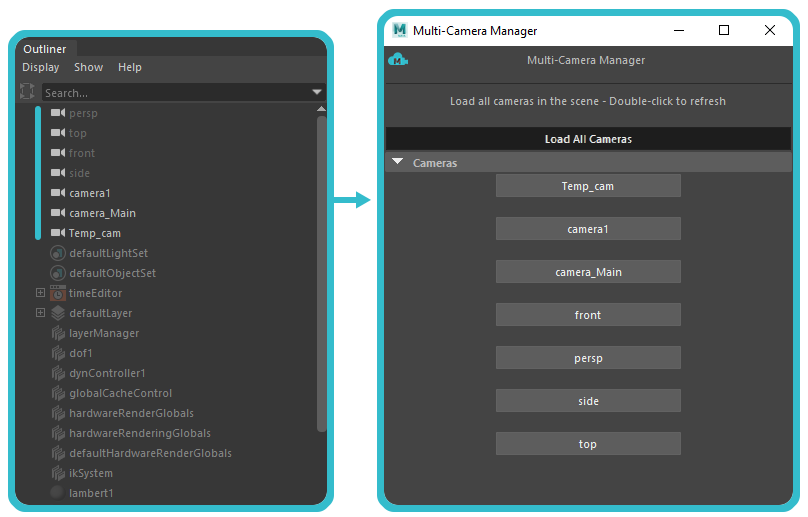Select the defaultLightSet label in Outliner
This screenshot has width=808, height=517.
[109, 253]
